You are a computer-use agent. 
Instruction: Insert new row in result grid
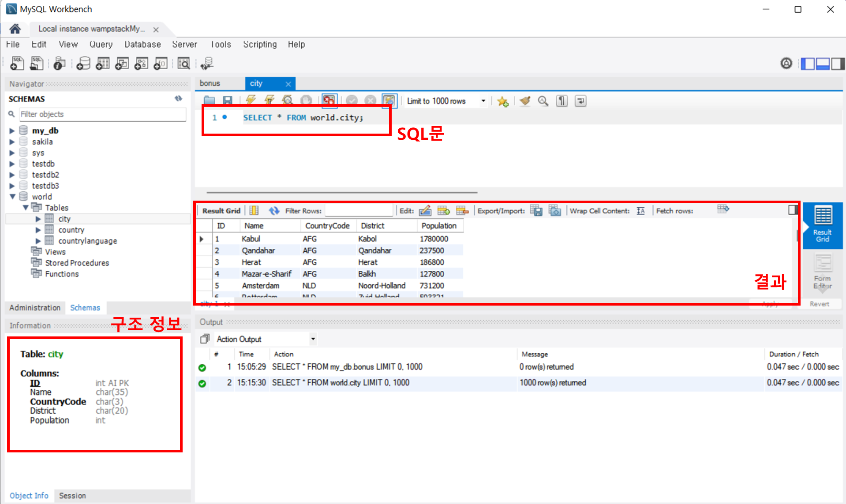444,210
